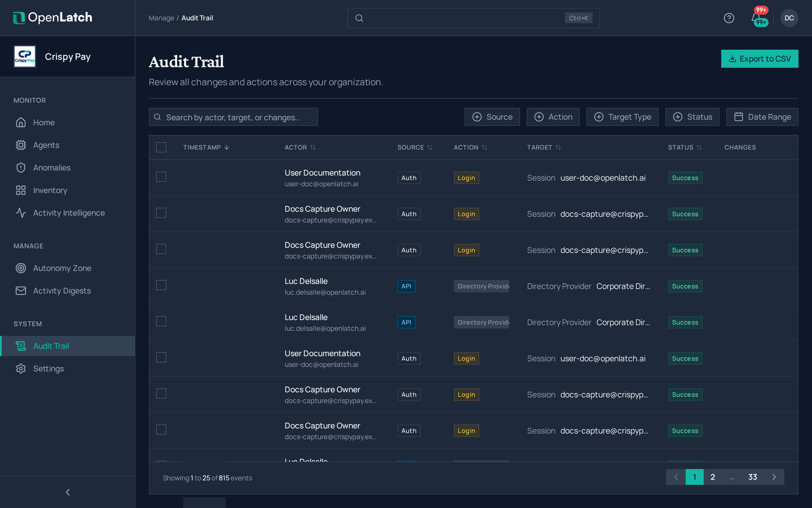Open the Action filter dropdown
Screen dimensions: 812x508
553,117
